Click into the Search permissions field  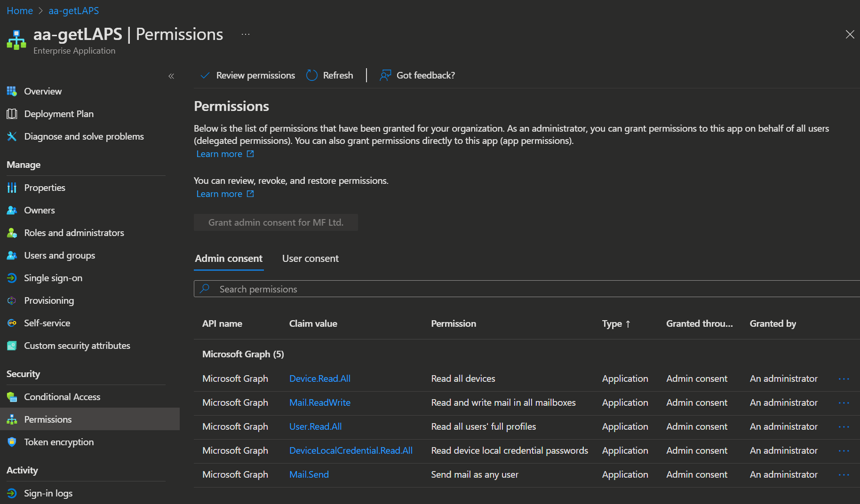518,289
